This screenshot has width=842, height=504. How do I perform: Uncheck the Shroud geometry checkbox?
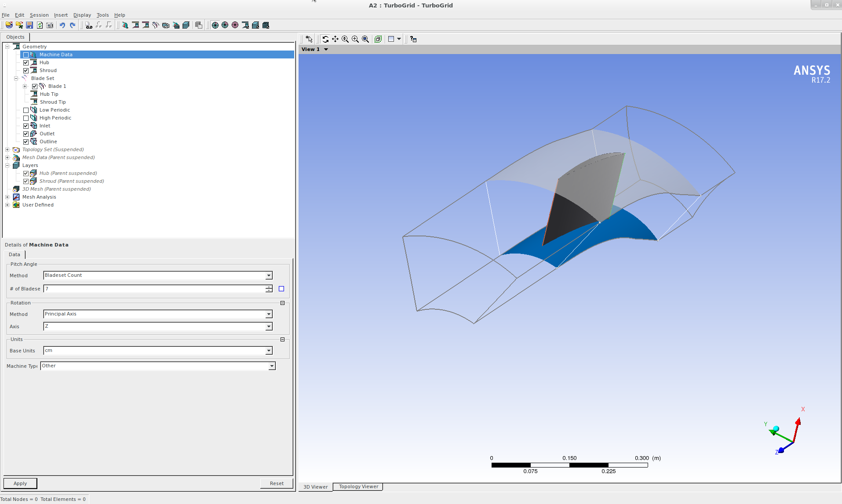click(x=26, y=71)
